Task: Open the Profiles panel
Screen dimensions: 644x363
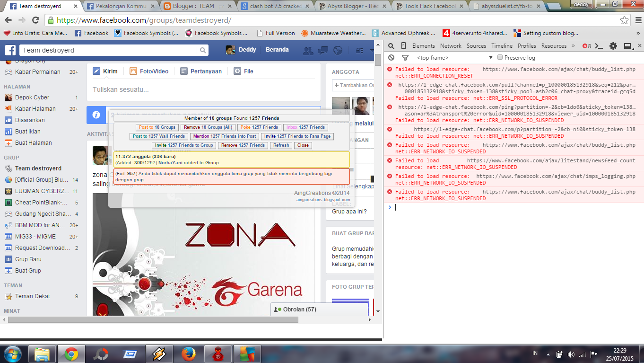Action: pyautogui.click(x=527, y=46)
